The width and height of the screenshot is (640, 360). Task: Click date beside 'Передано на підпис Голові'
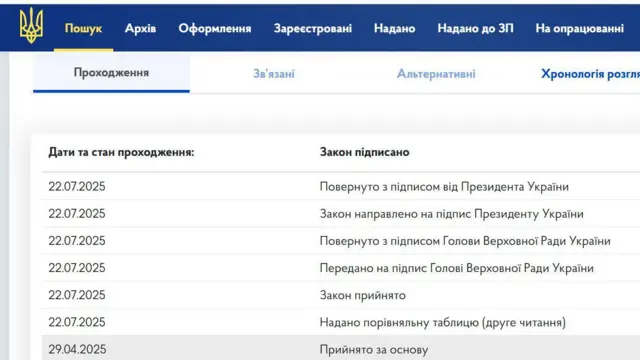point(77,268)
